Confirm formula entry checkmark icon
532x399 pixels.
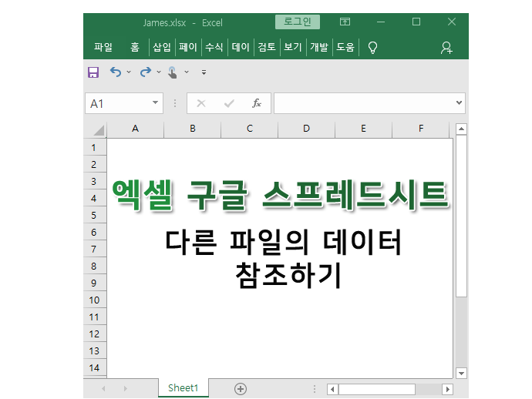(x=229, y=103)
